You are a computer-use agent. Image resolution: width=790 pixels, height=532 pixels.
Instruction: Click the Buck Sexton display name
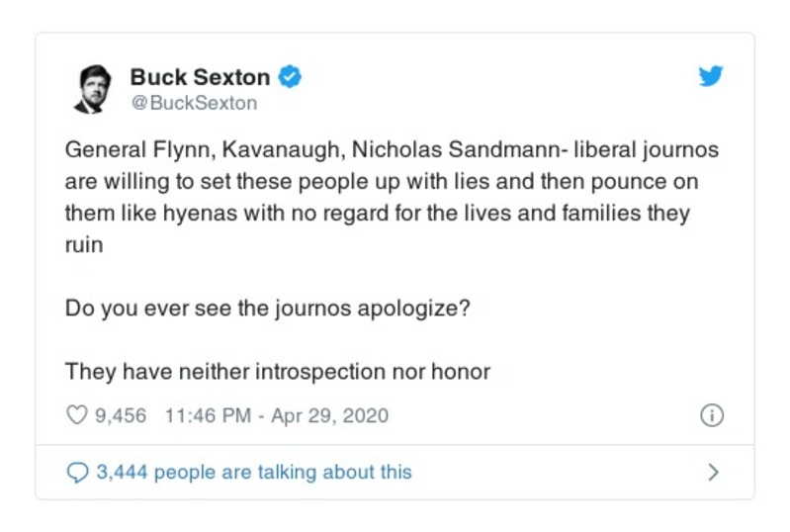pyautogui.click(x=200, y=76)
